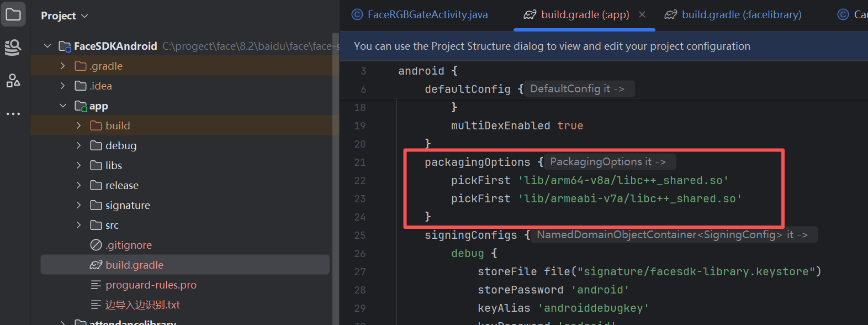Click the .gitignore file icon
The image size is (868, 325).
pyautogui.click(x=96, y=245)
